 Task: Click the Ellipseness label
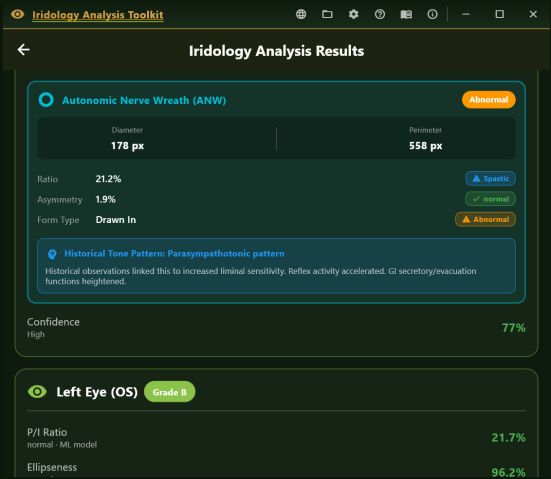pos(52,467)
